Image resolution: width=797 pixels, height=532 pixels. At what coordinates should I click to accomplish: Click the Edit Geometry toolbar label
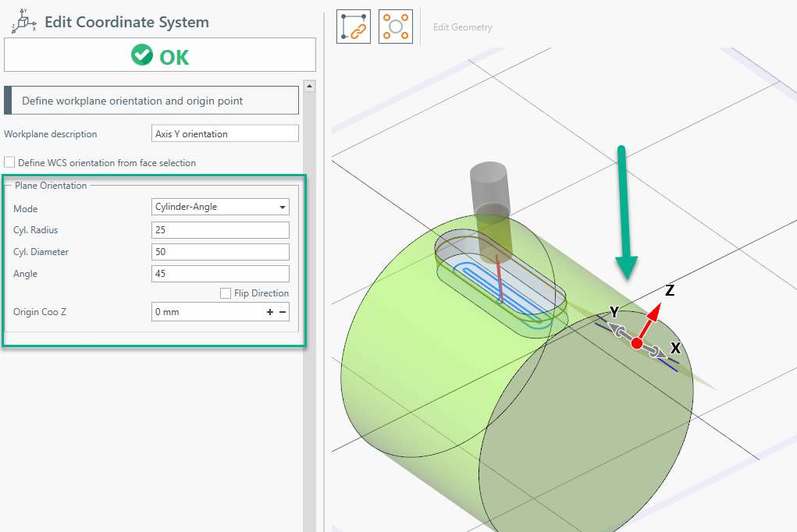[463, 27]
